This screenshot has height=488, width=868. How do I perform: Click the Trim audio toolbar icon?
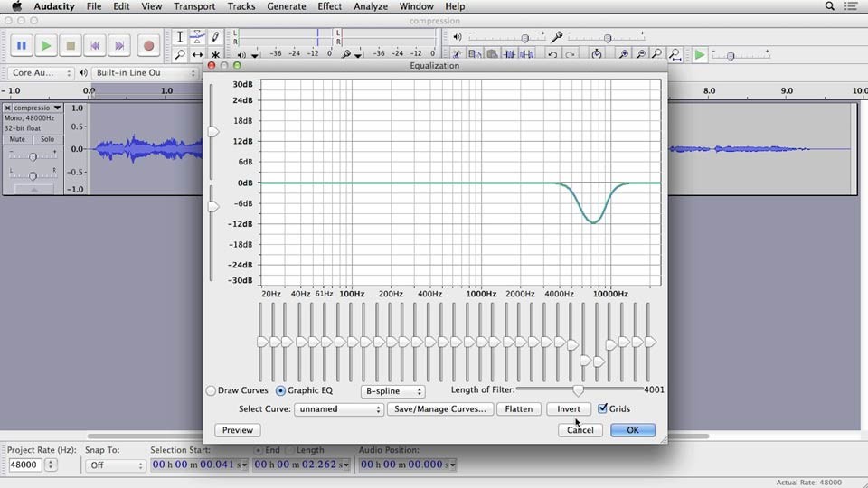(509, 54)
